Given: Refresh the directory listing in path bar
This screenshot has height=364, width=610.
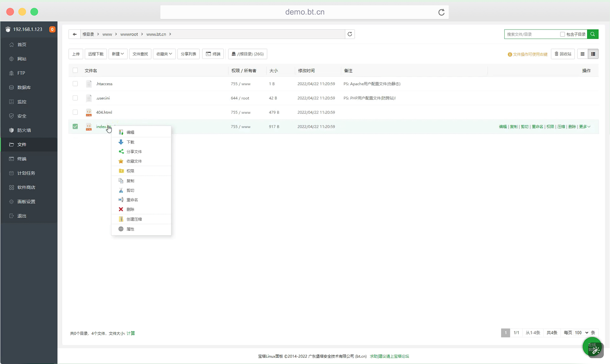Looking at the screenshot, I should coord(350,34).
